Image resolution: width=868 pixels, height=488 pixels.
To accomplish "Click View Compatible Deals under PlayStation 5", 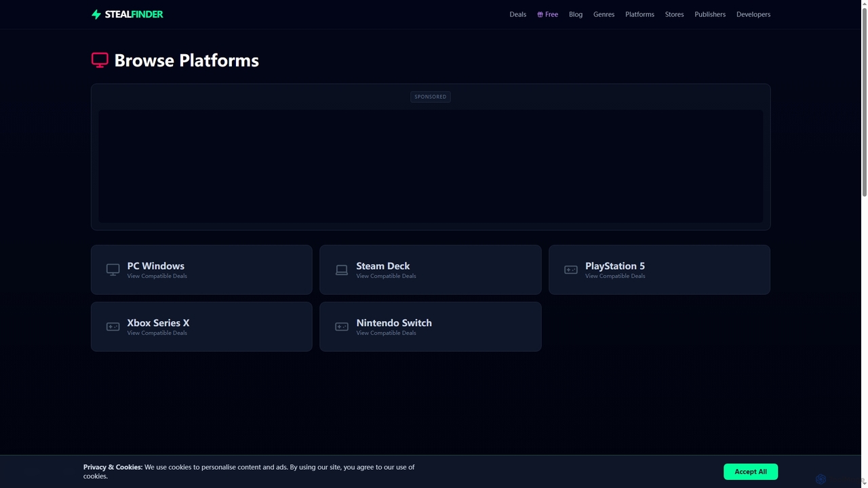I will coord(615,276).
